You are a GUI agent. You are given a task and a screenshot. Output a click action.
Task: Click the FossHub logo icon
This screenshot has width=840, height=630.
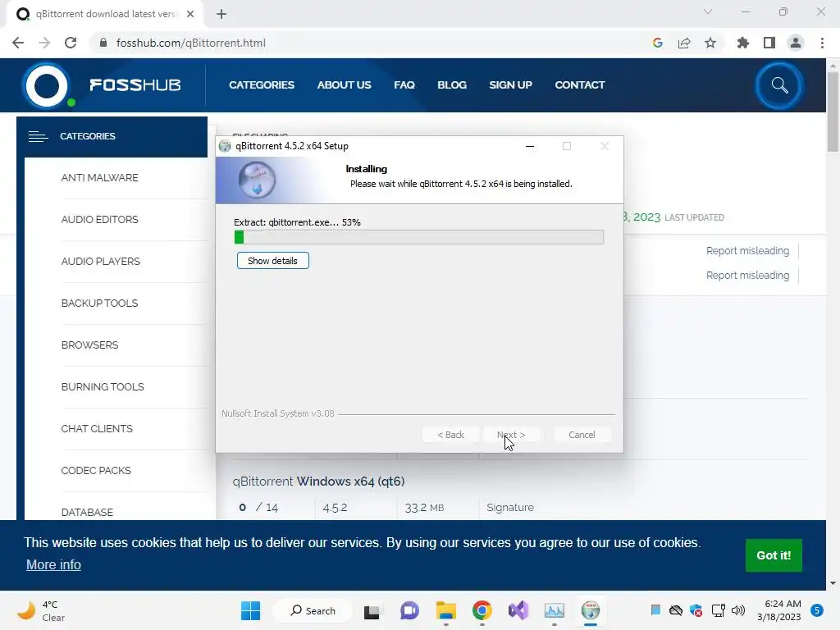(x=47, y=85)
